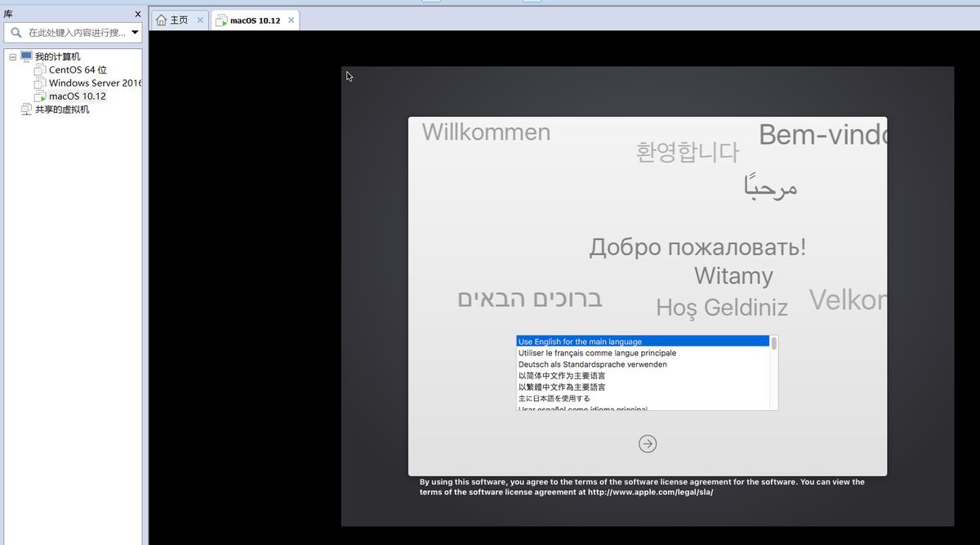
Task: Select Deutsch als Standardsprache verwenden
Action: (594, 364)
